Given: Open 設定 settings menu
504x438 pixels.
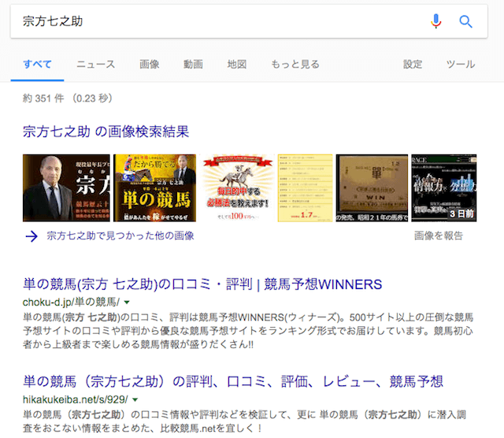Looking at the screenshot, I should (x=413, y=65).
